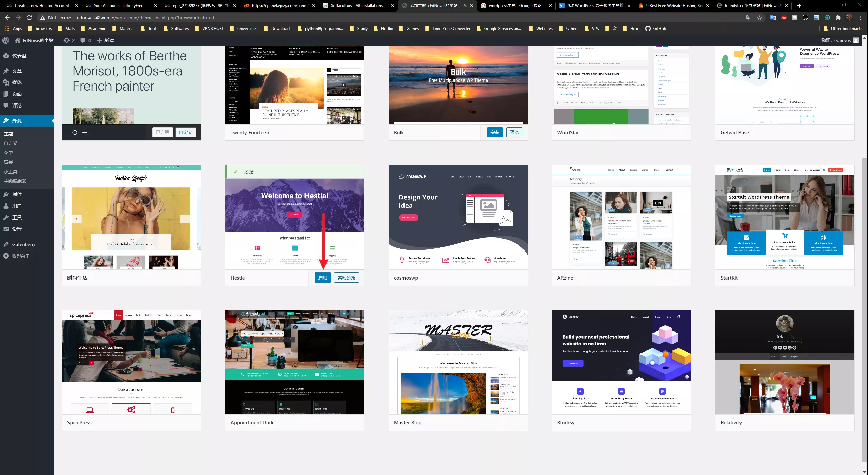Click Hestia's 实时预览 live preview button
Image resolution: width=868 pixels, height=475 pixels.
click(x=346, y=278)
